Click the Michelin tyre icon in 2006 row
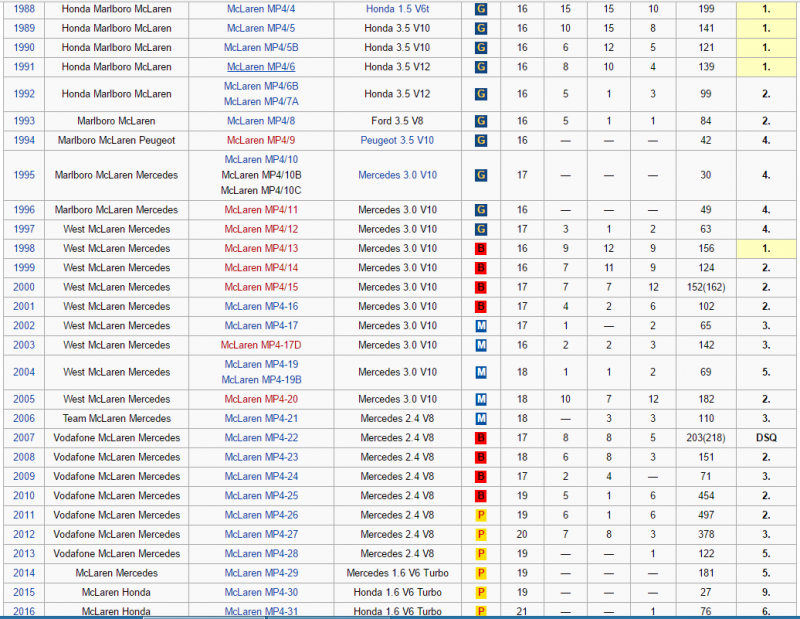The image size is (800, 619). (x=481, y=418)
